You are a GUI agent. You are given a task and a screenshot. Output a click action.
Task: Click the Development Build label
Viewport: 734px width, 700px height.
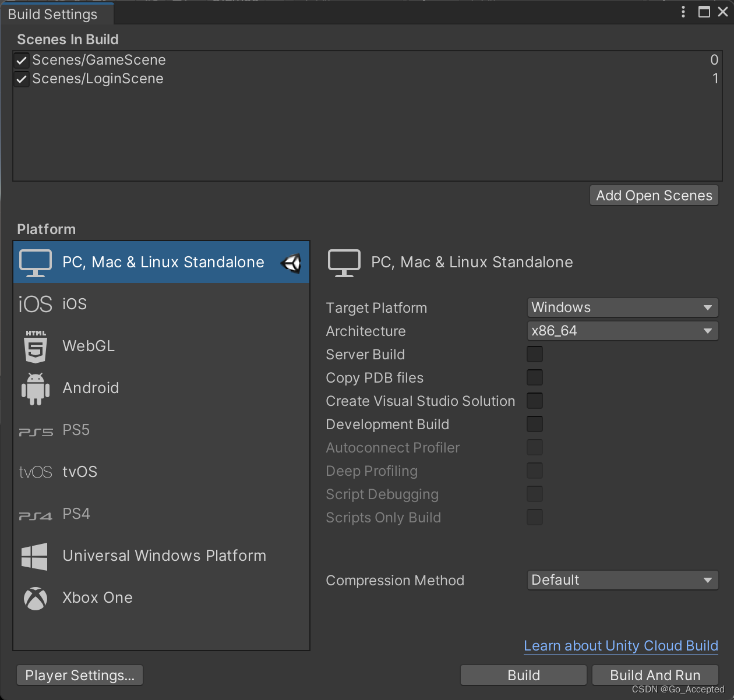click(x=387, y=425)
